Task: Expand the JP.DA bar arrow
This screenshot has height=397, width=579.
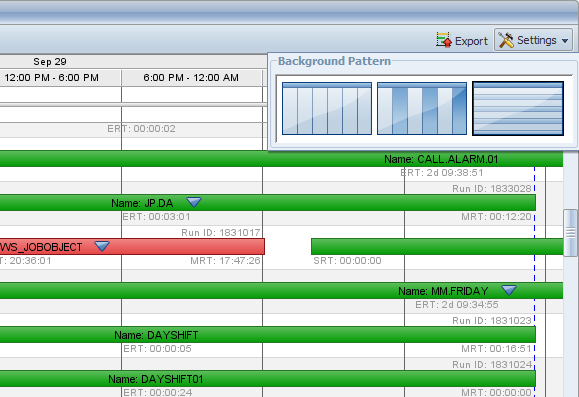Action: (x=194, y=202)
